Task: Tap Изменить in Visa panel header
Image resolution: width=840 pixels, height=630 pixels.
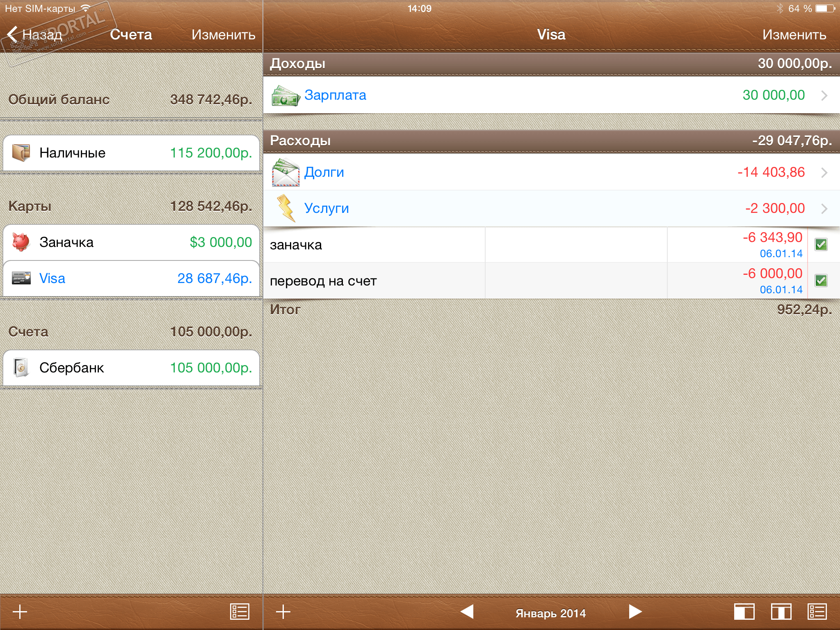Action: (x=794, y=35)
